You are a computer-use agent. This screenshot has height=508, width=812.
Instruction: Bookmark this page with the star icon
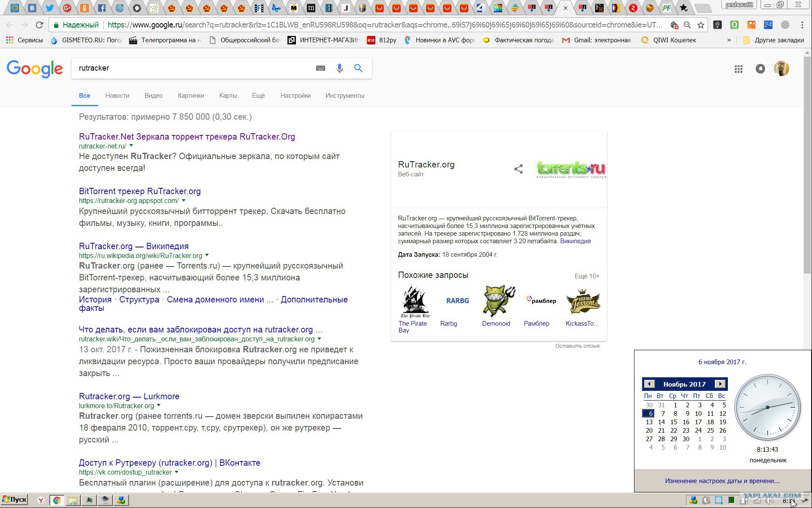[x=701, y=25]
